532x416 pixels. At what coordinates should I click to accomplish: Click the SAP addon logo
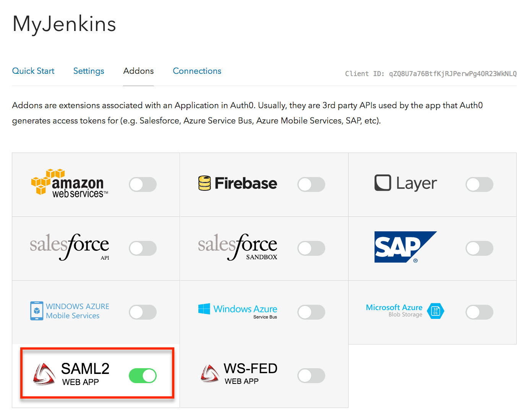point(405,247)
